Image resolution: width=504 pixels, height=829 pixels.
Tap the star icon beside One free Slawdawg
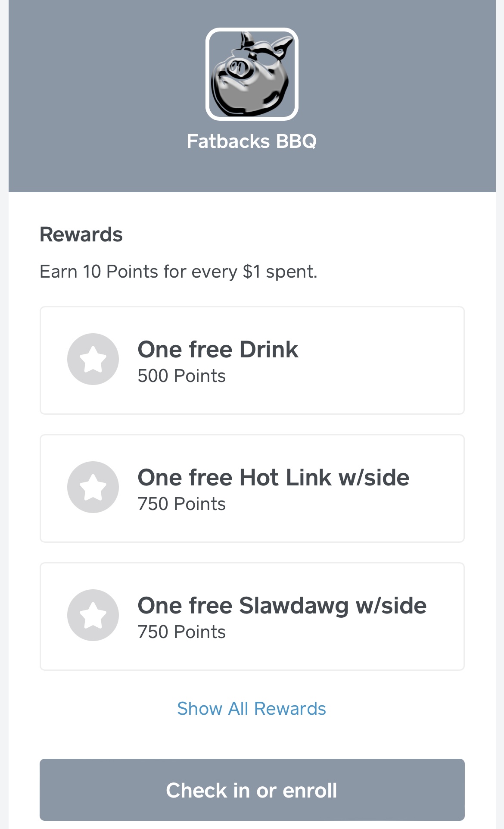pos(93,615)
